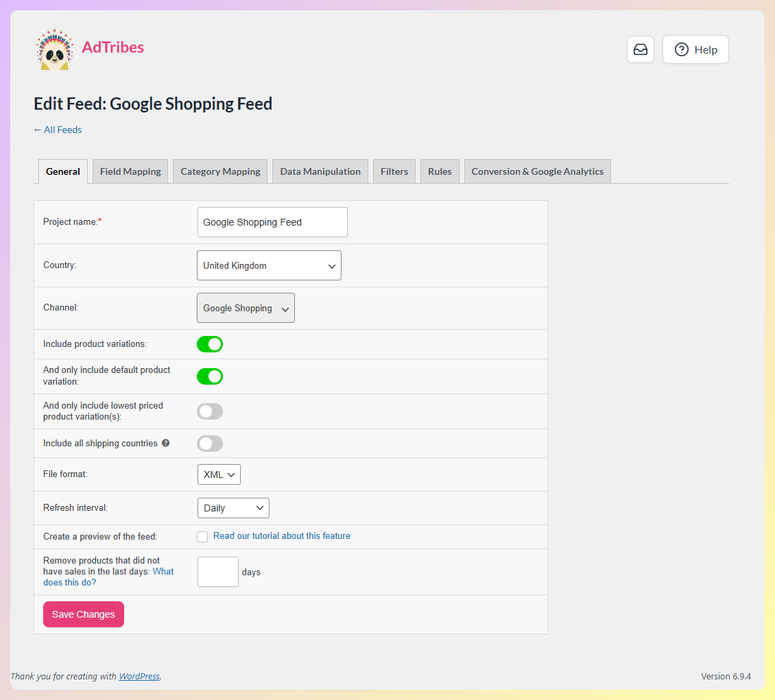This screenshot has width=775, height=700.
Task: Click the AdTribes panda logo
Action: point(55,49)
